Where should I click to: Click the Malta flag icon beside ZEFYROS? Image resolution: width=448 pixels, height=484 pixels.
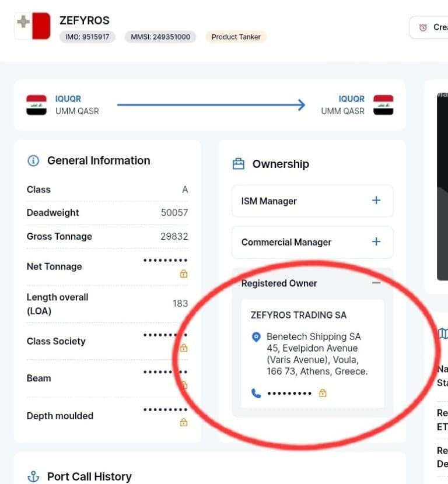tap(33, 26)
